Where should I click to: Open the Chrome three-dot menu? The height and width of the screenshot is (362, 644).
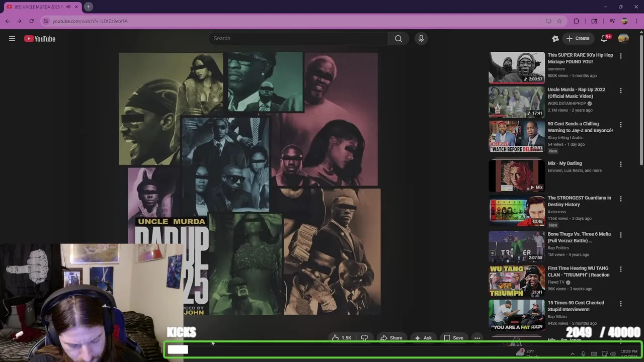pos(636,21)
